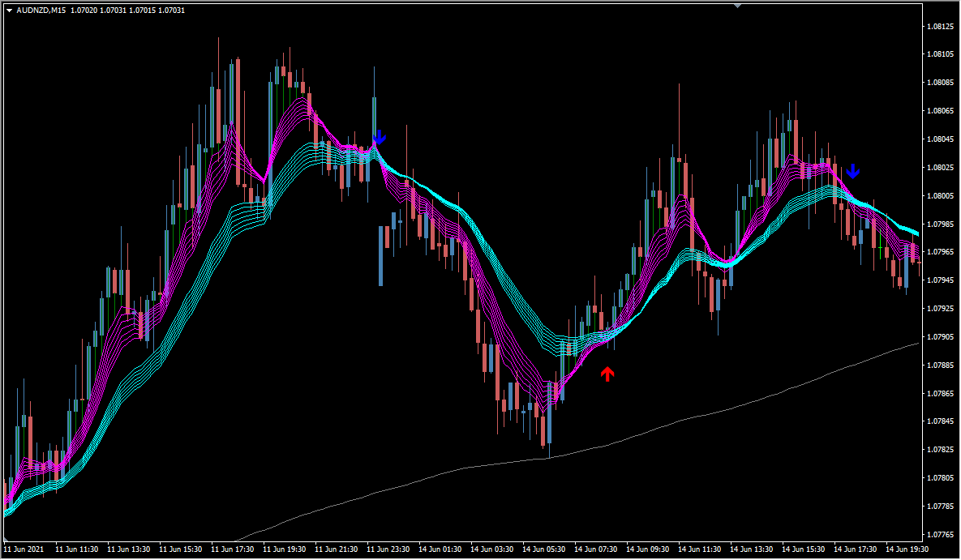Click the 1.07965 price axis label
This screenshot has width=961, height=560.
click(940, 252)
